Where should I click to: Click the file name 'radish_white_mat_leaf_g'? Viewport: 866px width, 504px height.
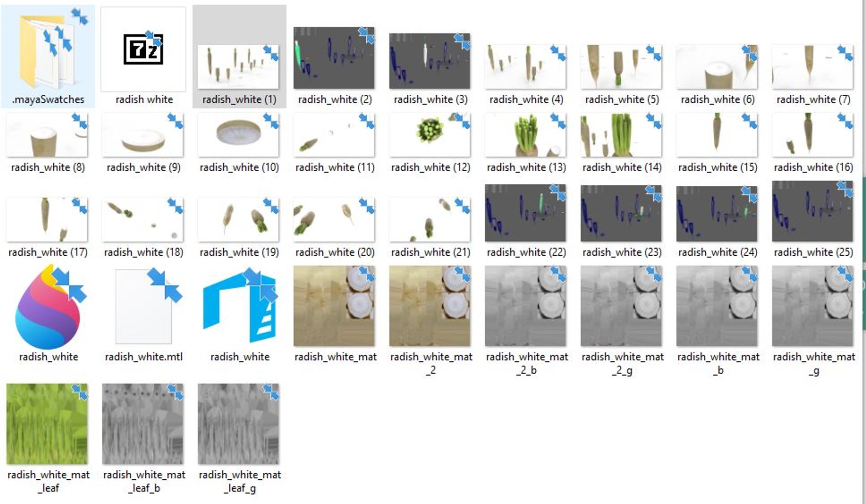coord(240,481)
